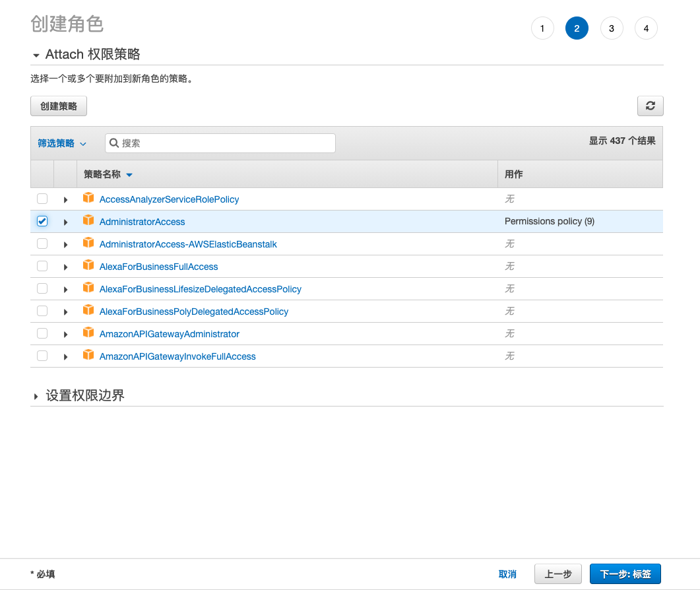The image size is (700, 590).
Task: Click the 下一步: 标签 button
Action: [625, 574]
